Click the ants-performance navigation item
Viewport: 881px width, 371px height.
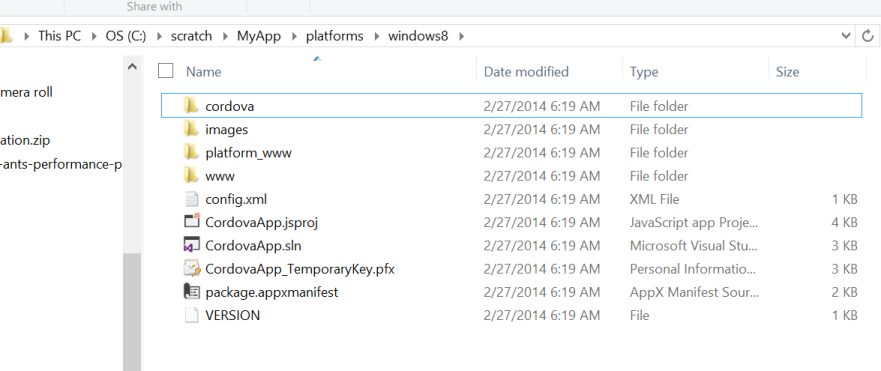pyautogui.click(x=61, y=165)
